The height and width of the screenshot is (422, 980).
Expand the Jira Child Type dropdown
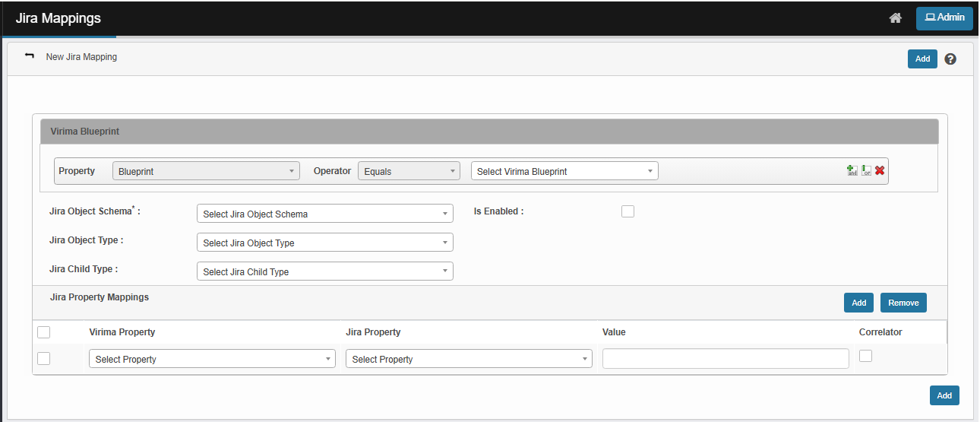(324, 271)
